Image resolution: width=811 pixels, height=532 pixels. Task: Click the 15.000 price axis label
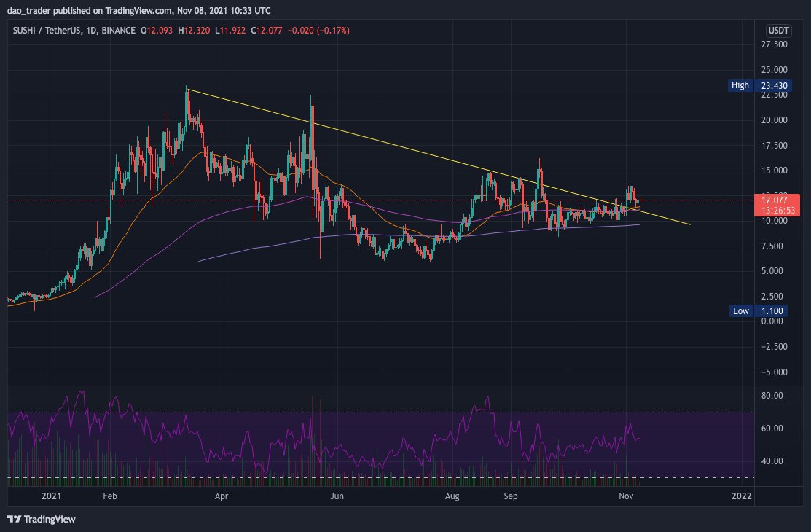[x=775, y=171]
